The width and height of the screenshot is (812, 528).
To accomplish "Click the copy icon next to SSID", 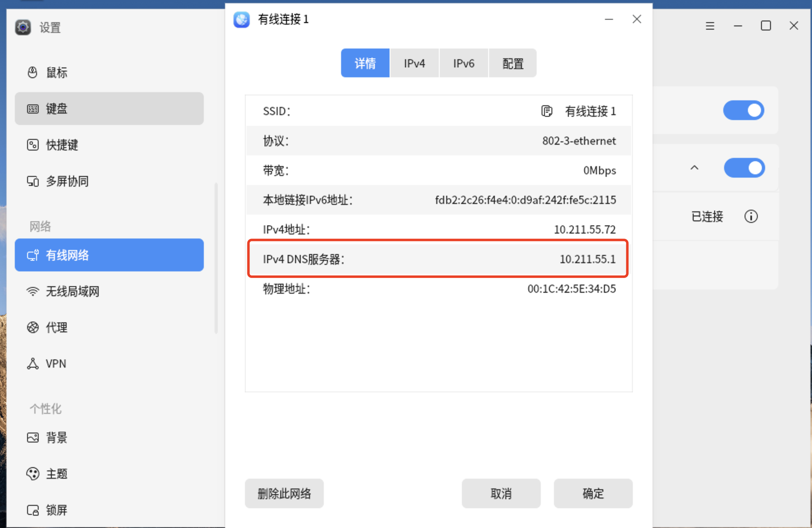I will (x=547, y=111).
